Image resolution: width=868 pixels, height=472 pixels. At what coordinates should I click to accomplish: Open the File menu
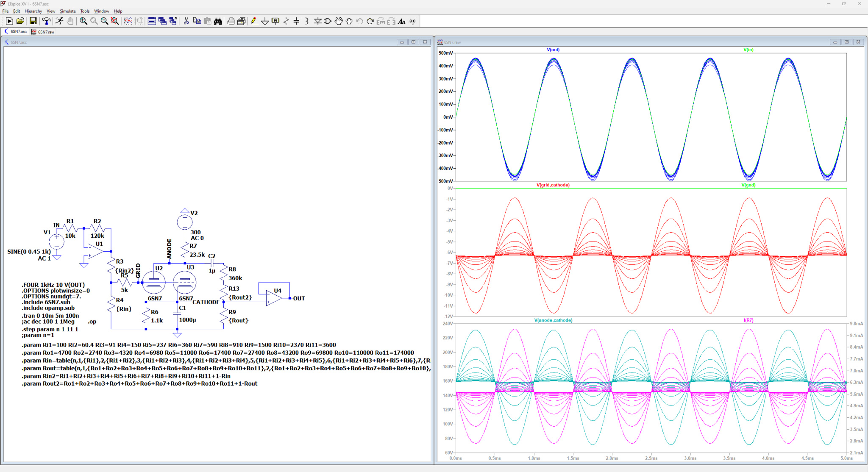pyautogui.click(x=6, y=11)
